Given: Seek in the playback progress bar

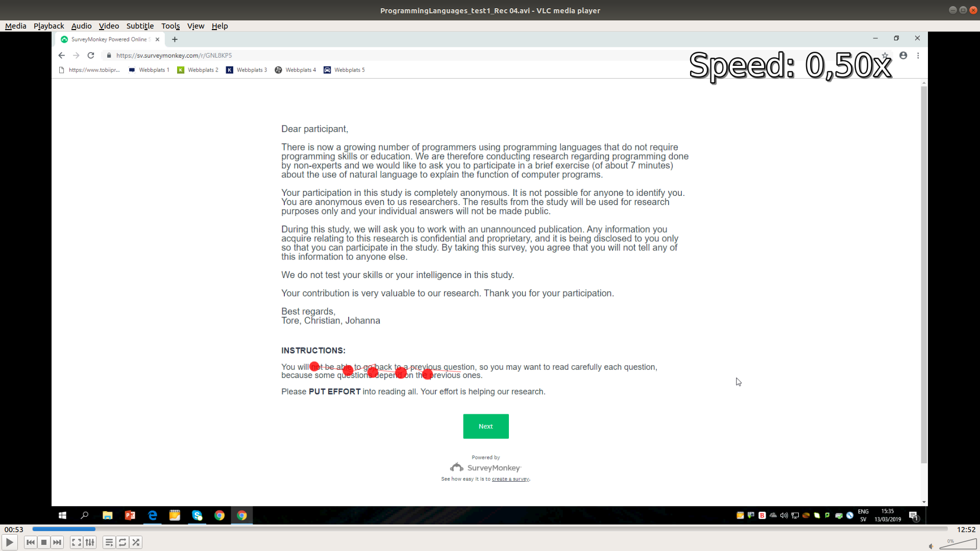Looking at the screenshot, I should (x=490, y=529).
